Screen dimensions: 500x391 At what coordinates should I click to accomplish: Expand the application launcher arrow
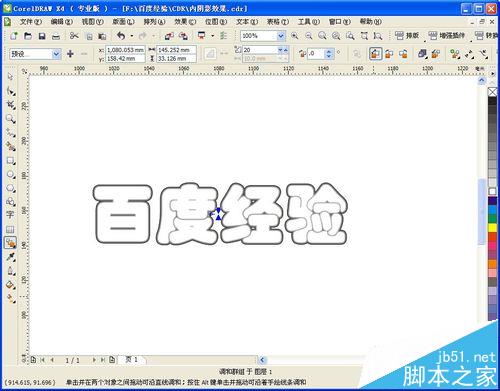[212, 36]
